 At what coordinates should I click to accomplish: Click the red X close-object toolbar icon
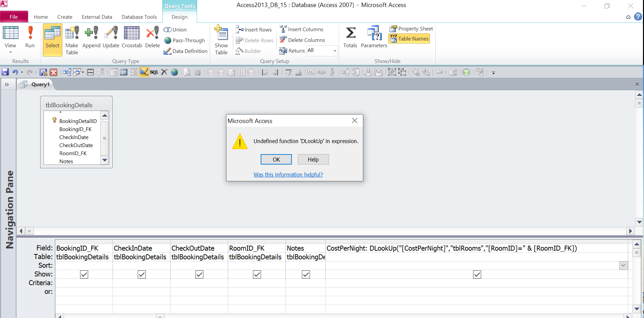click(53, 72)
